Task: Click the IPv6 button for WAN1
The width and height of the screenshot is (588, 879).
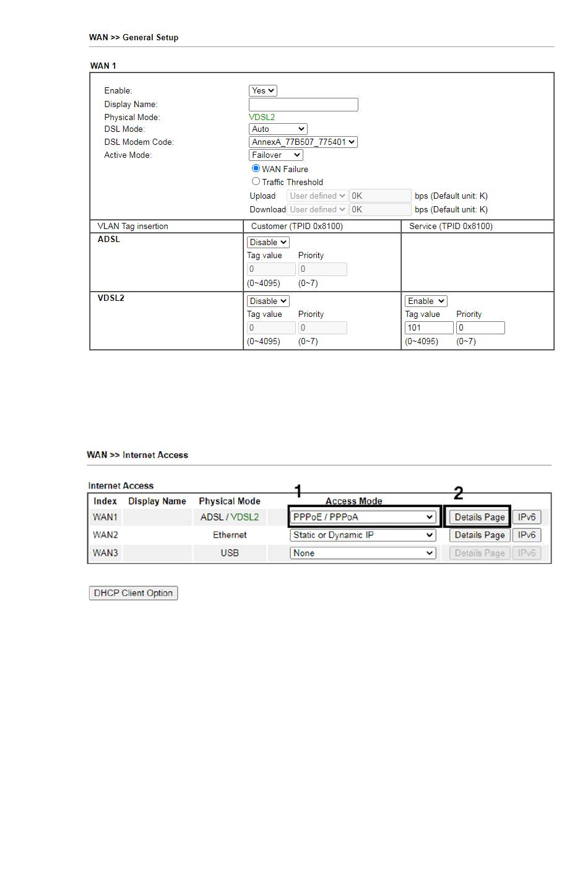Action: pos(527,517)
